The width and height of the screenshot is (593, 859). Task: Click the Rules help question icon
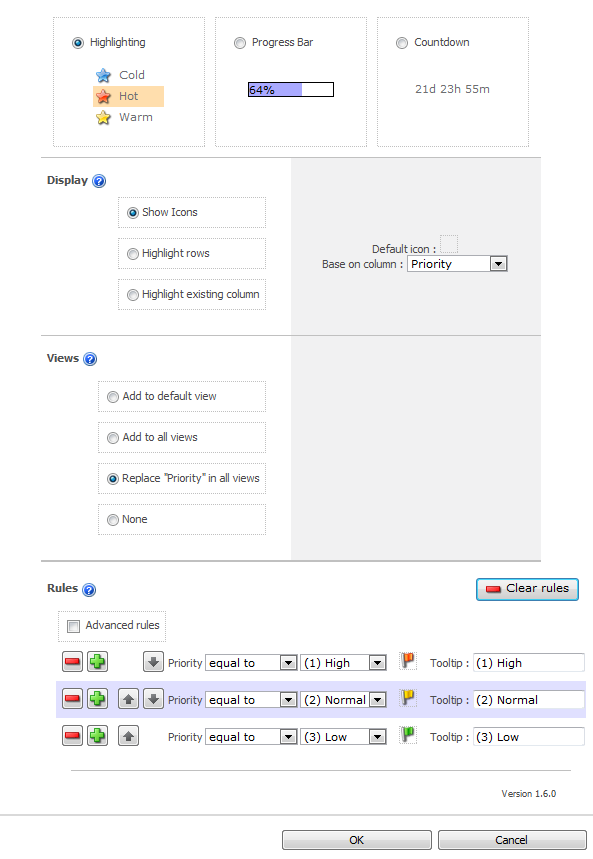tap(89, 589)
